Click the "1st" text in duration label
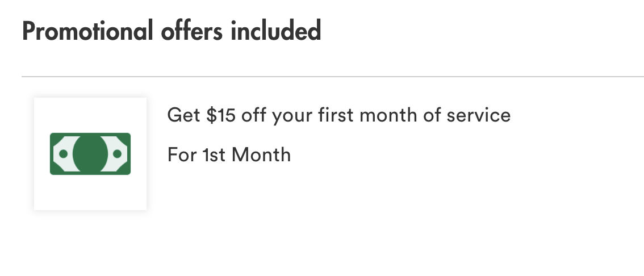Screen dimensions: 644x276 (214, 154)
